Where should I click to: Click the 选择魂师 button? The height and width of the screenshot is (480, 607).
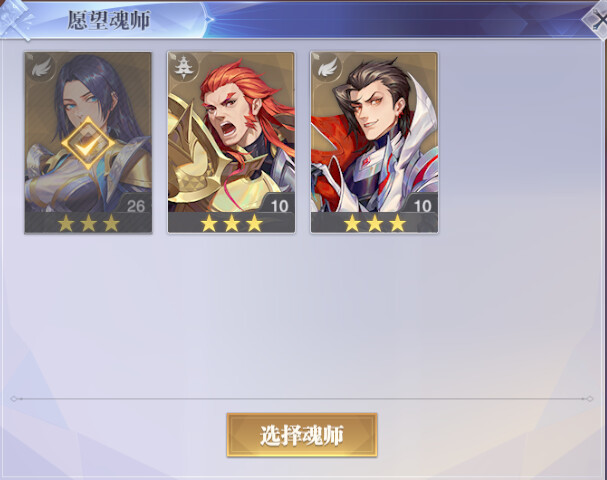coord(302,435)
